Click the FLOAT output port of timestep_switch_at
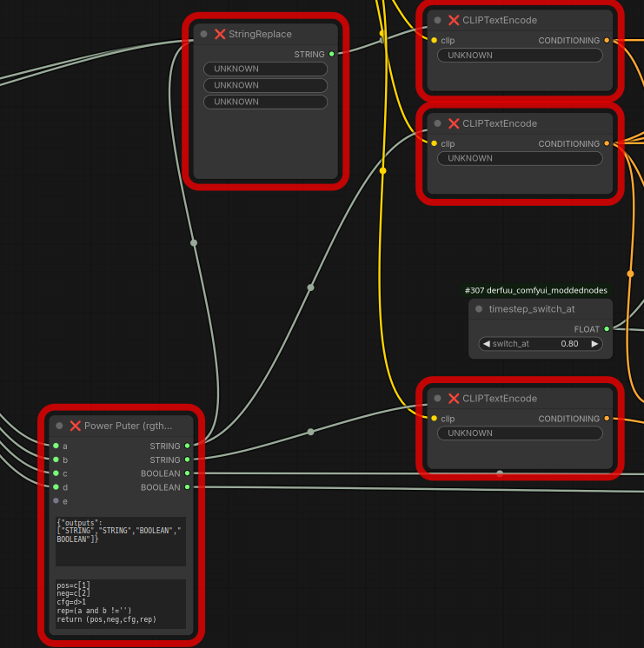This screenshot has width=644, height=648. (x=607, y=329)
